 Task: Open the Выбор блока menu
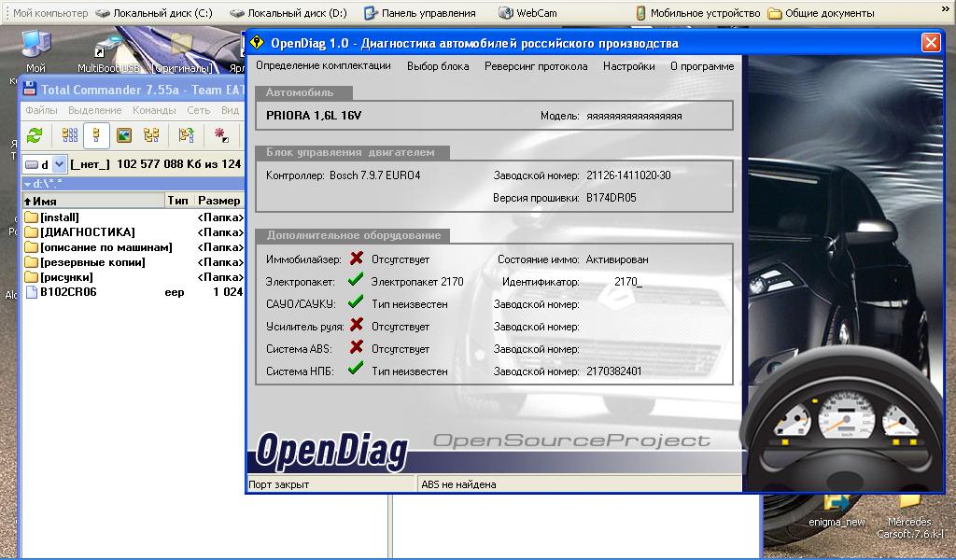coord(438,66)
